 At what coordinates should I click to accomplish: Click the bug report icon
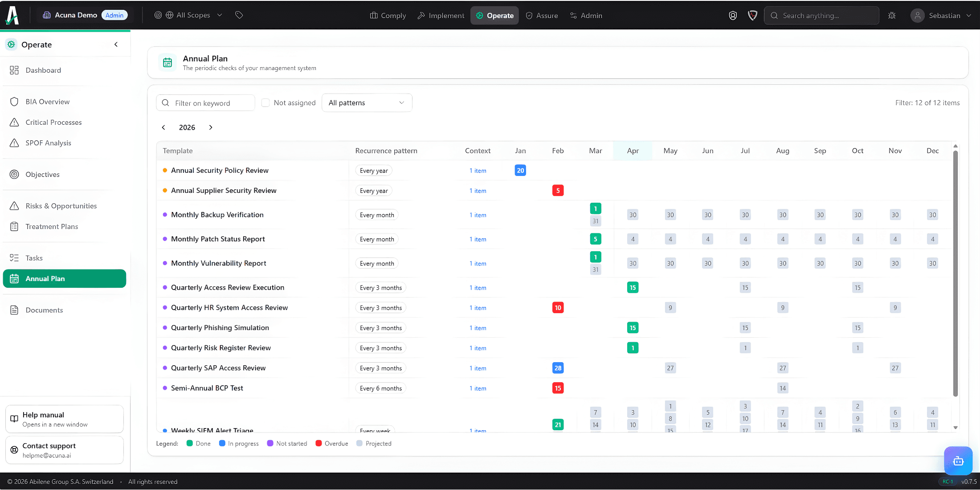pos(892,16)
